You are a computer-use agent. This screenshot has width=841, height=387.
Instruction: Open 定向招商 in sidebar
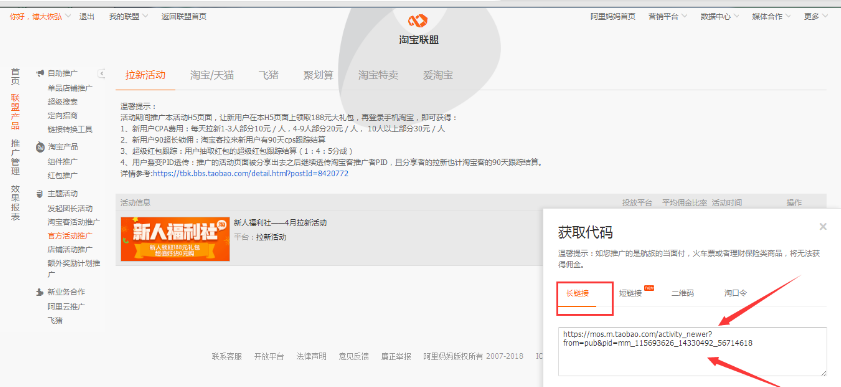[62, 115]
